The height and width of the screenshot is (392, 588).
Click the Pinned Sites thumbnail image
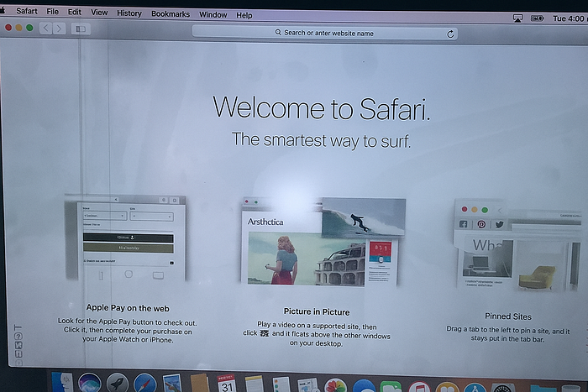pos(517,245)
